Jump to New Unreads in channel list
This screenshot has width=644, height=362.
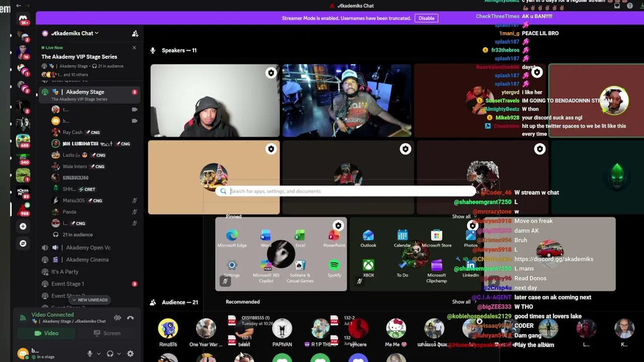coord(89,300)
